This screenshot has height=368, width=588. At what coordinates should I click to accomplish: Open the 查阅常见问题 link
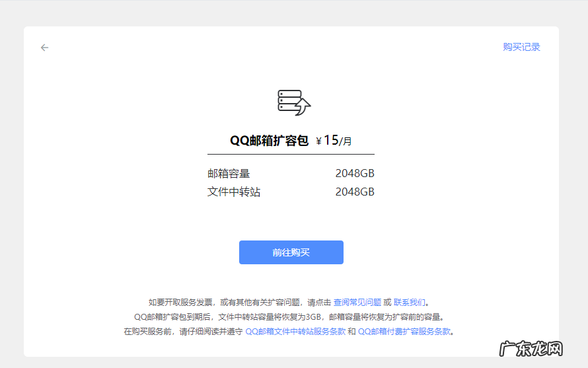coord(357,302)
